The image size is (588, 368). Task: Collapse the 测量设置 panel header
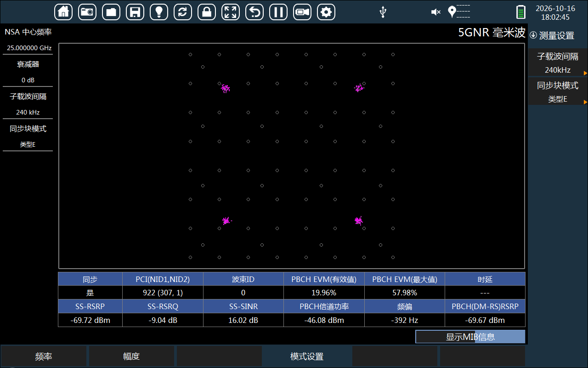552,35
